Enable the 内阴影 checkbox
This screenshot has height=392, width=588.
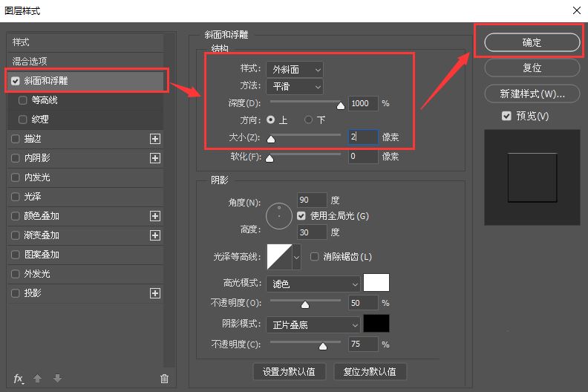(15, 158)
